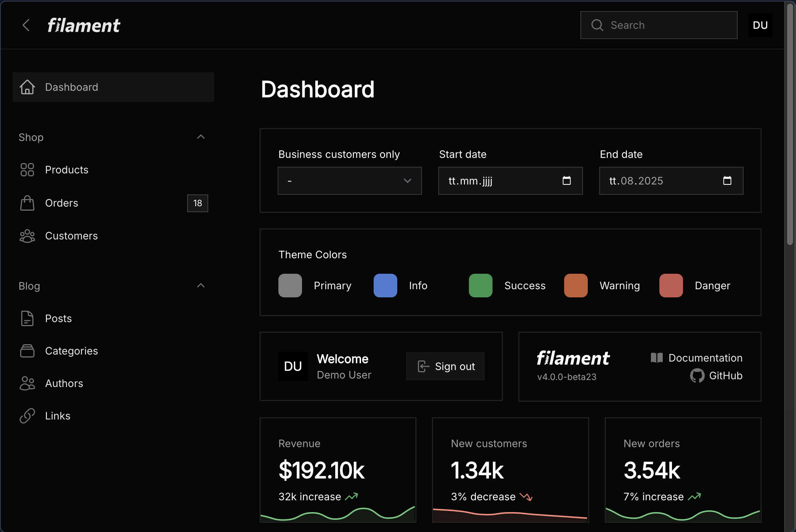Collapse the Blog navigation group
Screen dimensions: 796x532
click(x=200, y=286)
